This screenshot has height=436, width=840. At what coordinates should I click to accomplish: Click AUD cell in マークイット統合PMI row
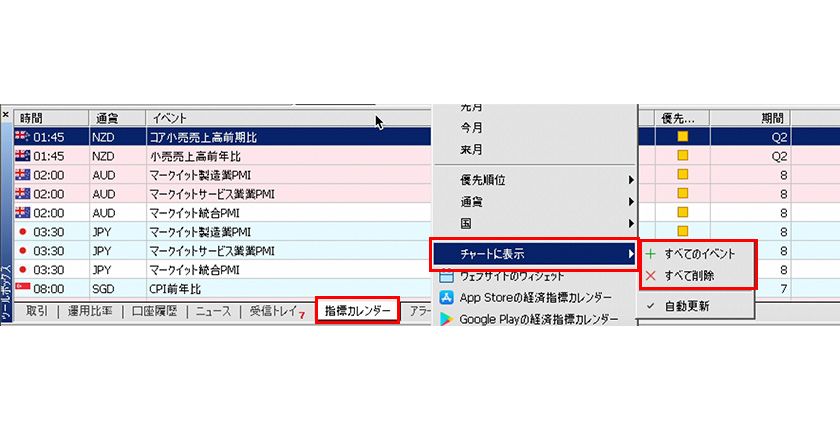click(x=103, y=213)
